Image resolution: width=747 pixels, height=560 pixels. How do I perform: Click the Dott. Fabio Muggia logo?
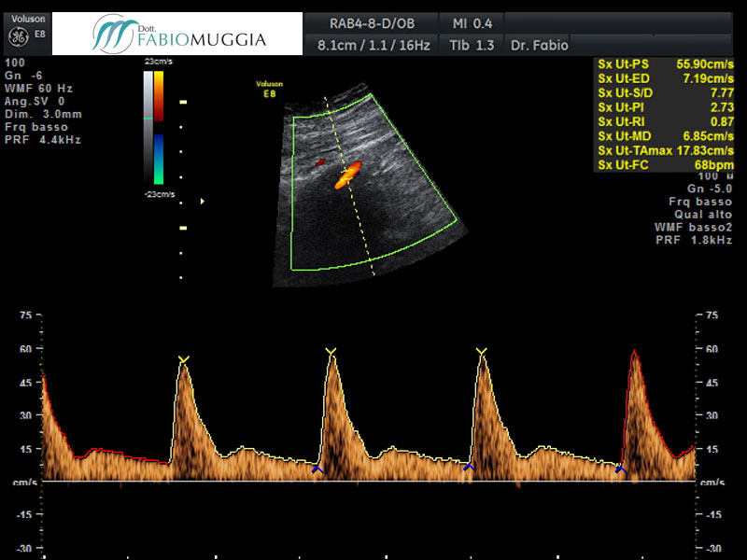(179, 34)
